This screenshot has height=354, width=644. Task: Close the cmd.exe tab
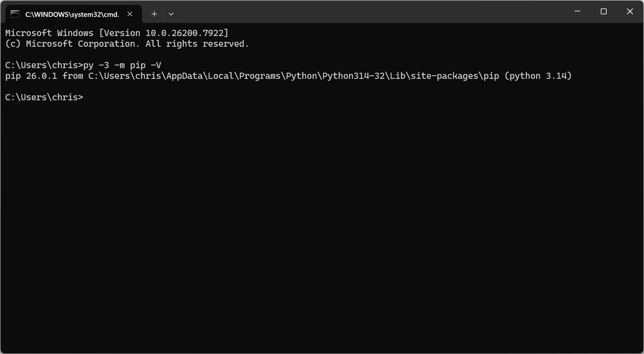130,14
